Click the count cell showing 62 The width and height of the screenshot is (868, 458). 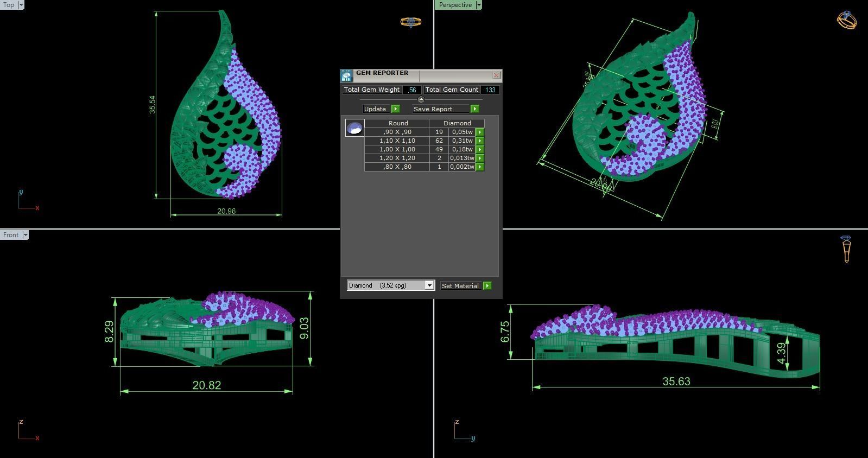click(439, 141)
